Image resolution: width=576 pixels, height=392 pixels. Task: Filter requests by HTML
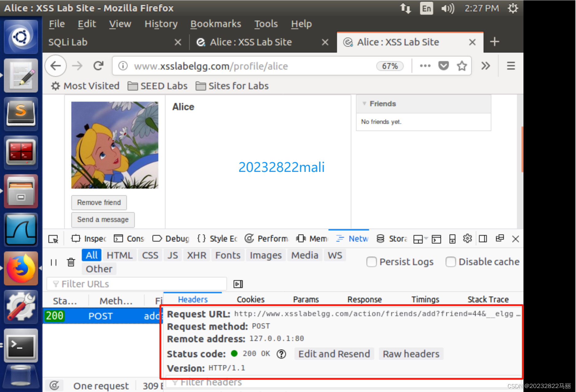click(120, 255)
